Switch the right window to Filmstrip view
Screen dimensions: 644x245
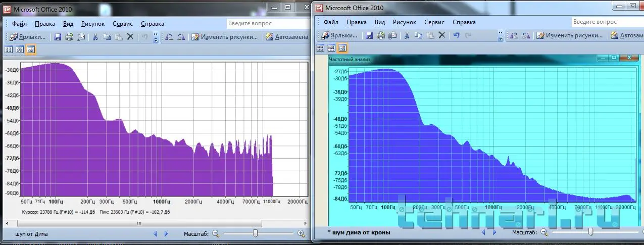point(331,48)
